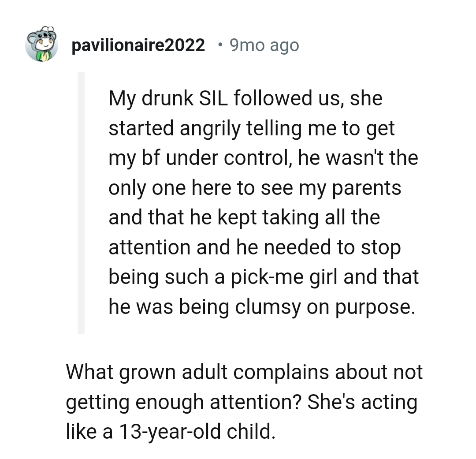This screenshot has height=459, width=476.
Task: Click the line "being such a pick-me girl"
Action: tap(264, 277)
